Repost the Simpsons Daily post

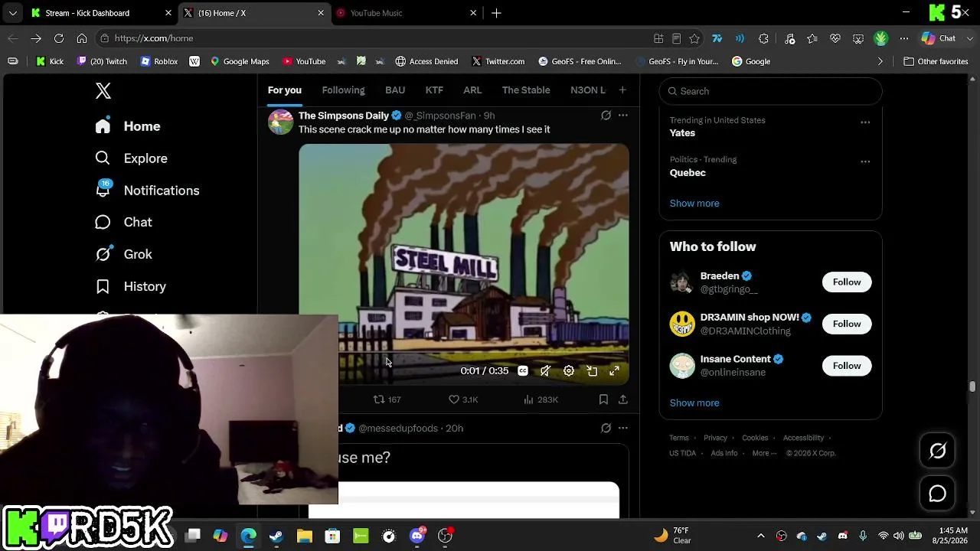click(387, 399)
